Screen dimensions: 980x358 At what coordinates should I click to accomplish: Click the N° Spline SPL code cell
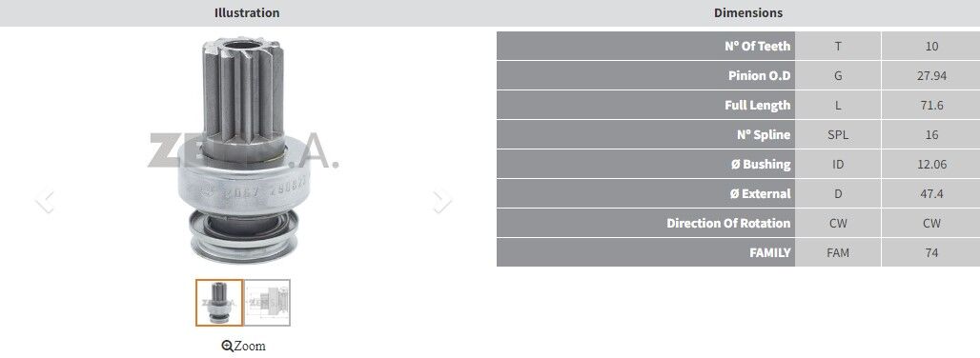pyautogui.click(x=838, y=134)
